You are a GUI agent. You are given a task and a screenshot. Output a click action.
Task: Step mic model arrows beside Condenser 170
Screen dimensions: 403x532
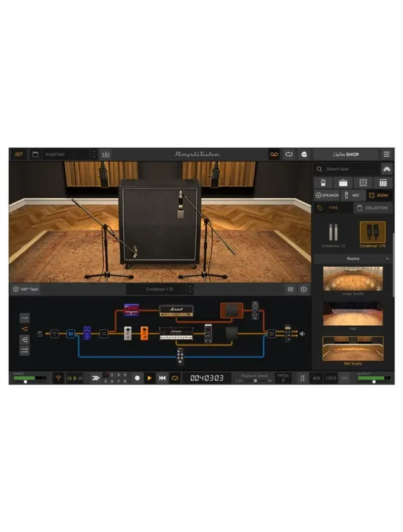tap(190, 289)
